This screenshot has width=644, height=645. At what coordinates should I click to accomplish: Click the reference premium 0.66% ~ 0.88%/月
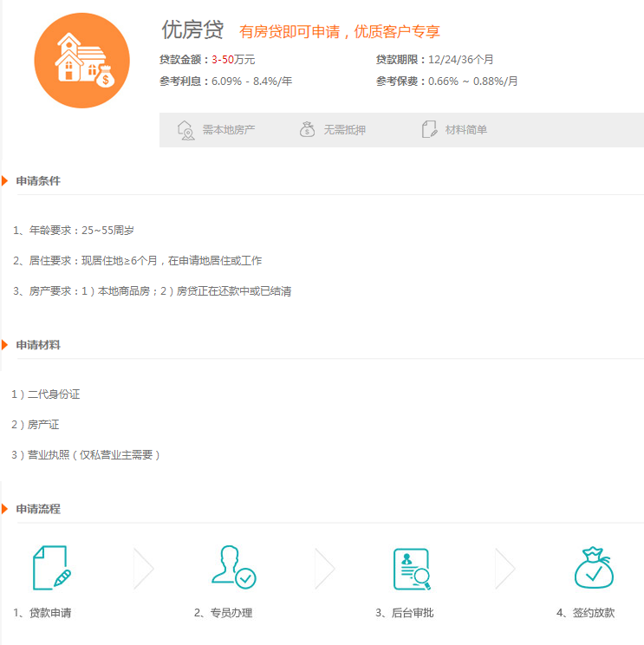click(x=472, y=81)
